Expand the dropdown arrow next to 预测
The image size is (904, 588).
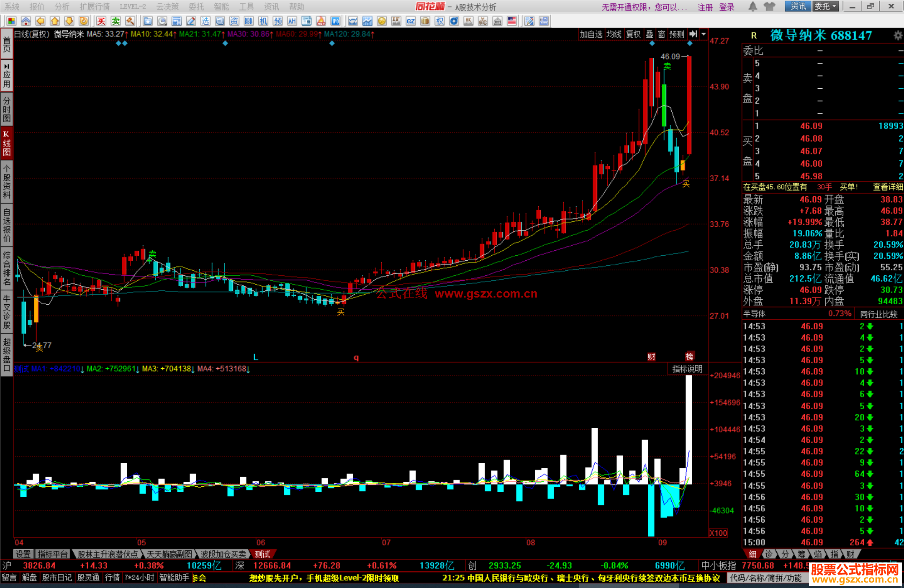point(704,34)
